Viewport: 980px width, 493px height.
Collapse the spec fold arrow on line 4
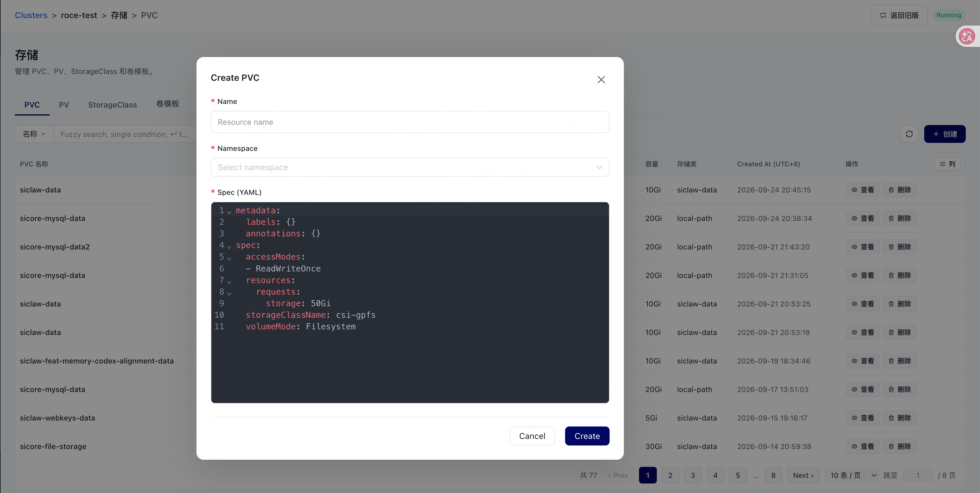[229, 247]
